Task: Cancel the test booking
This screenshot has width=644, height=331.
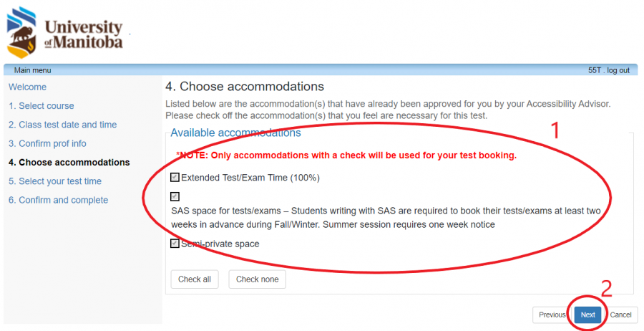Action: pos(620,315)
